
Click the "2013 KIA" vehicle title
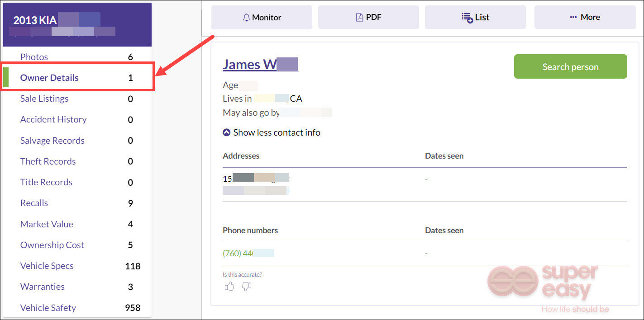[x=34, y=20]
